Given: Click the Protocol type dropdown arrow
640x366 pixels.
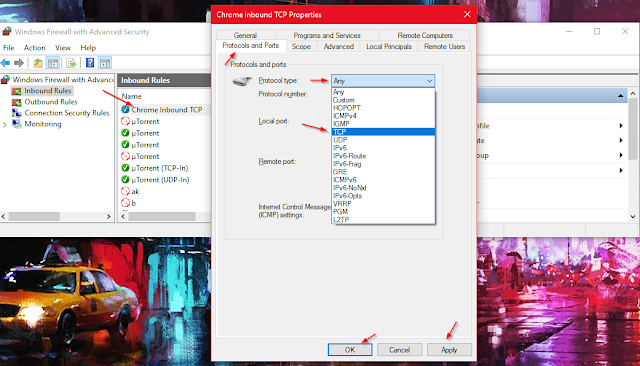Looking at the screenshot, I should click(x=429, y=81).
